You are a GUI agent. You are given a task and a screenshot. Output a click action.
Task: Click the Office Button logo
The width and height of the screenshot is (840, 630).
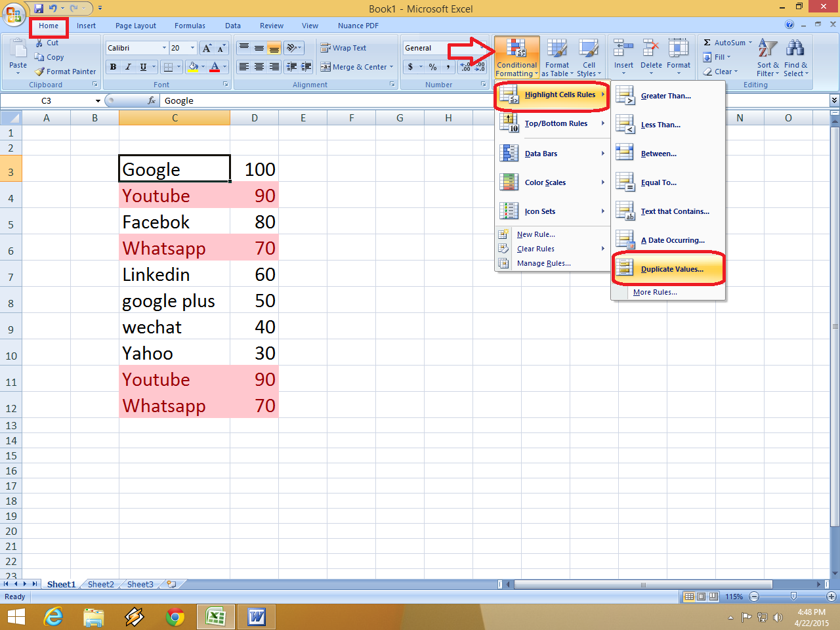pyautogui.click(x=14, y=13)
